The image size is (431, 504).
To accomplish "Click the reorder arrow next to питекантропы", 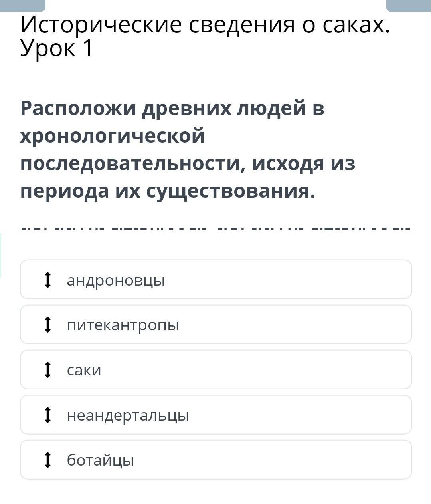I will tap(48, 325).
